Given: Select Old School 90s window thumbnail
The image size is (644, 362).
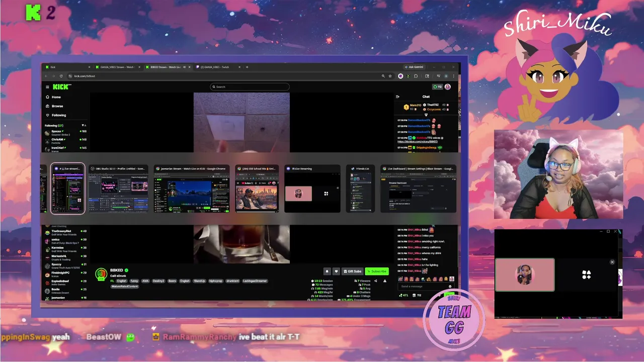Looking at the screenshot, I should pos(257,189).
